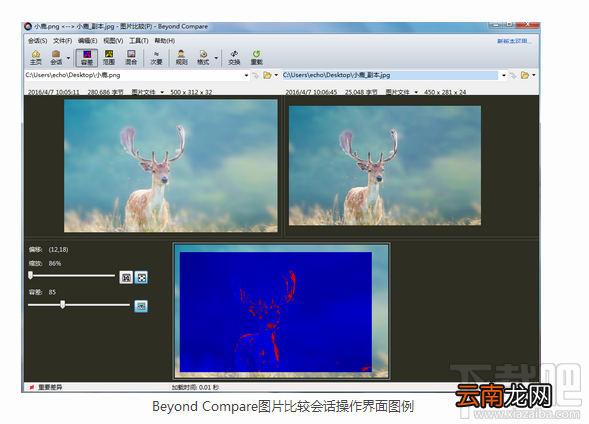Image resolution: width=589 pixels, height=424 pixels.
Task: Expand the 格式 format dropdown arrow
Action: (x=216, y=58)
